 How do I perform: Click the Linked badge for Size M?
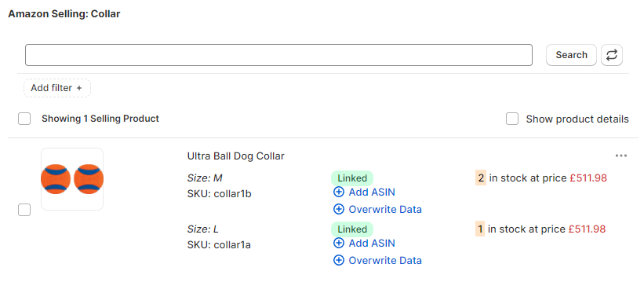tap(352, 178)
